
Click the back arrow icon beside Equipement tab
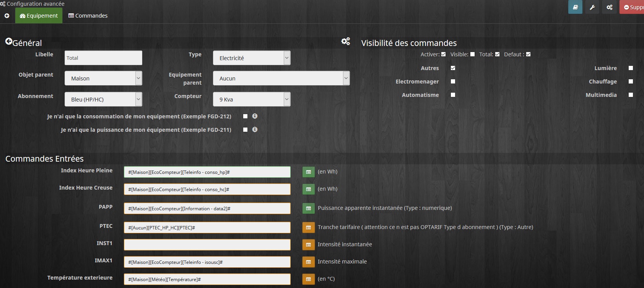7,16
